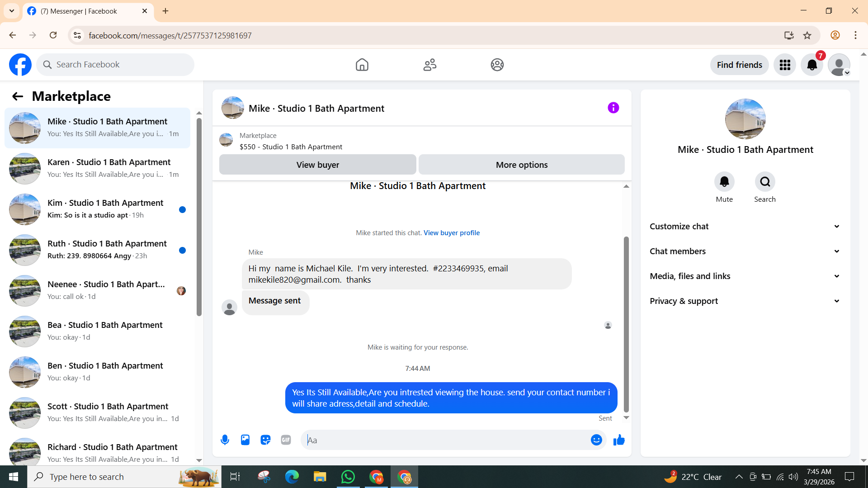Open Bea Studio 1 Bath Apartment chat
This screenshot has height=488, width=868.
[97, 332]
